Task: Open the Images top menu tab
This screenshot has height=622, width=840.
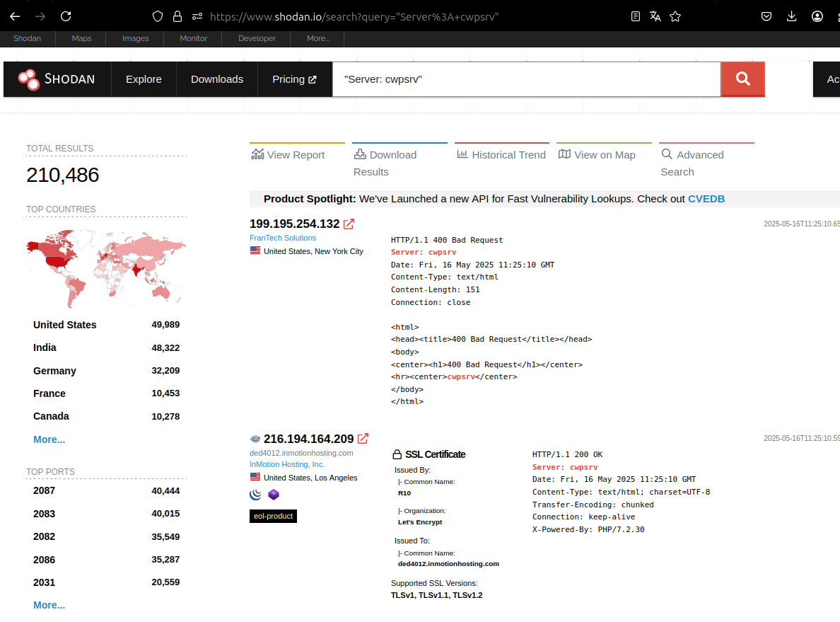Action: tap(136, 39)
